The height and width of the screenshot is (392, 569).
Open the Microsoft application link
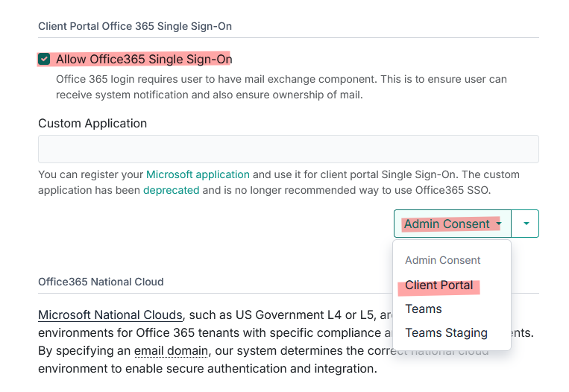pos(198,174)
